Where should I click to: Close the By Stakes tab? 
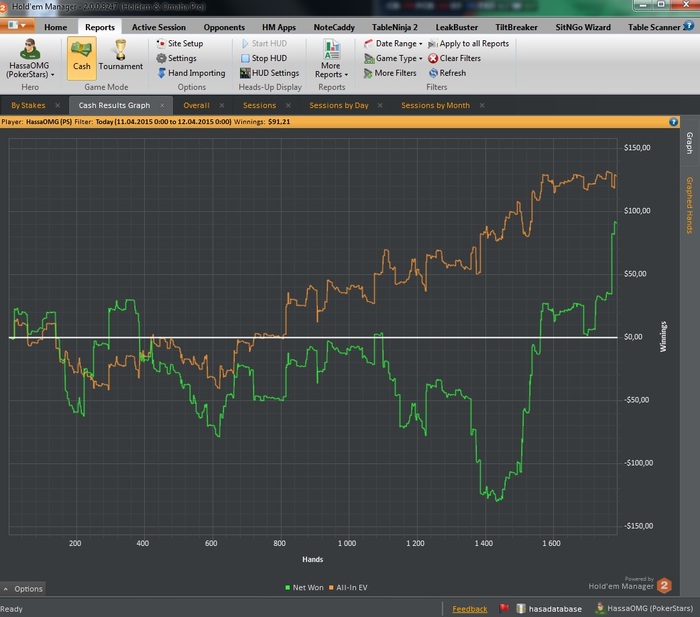pos(58,105)
